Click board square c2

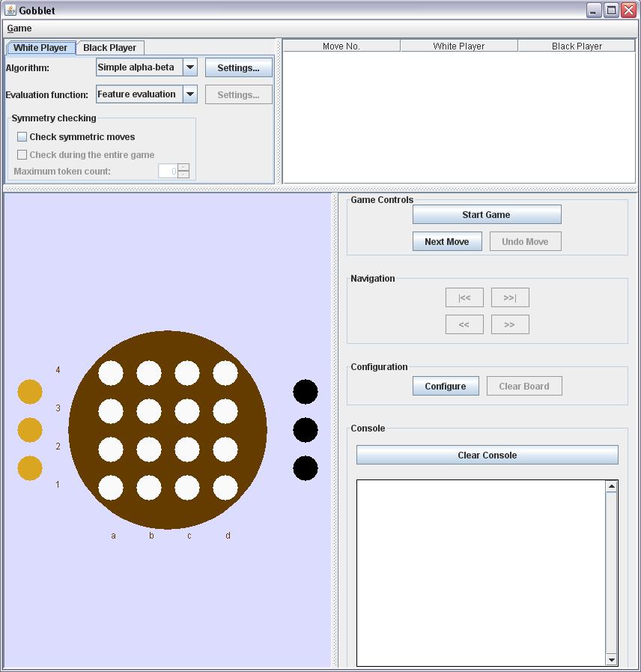pyautogui.click(x=186, y=449)
